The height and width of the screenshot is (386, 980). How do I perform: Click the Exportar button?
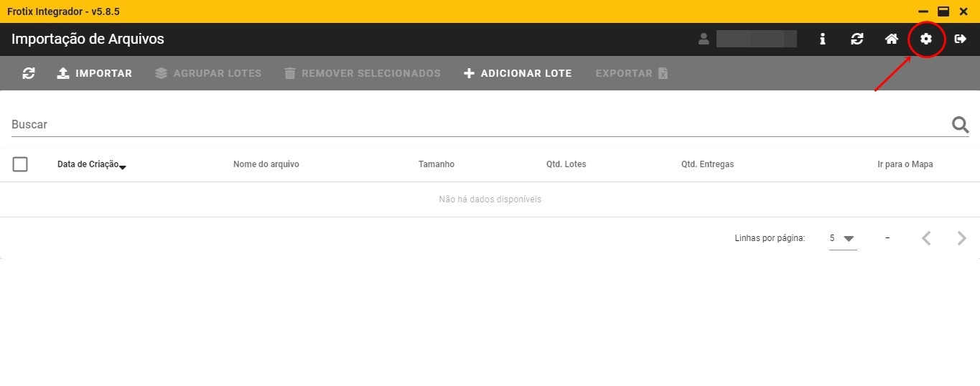coord(632,73)
